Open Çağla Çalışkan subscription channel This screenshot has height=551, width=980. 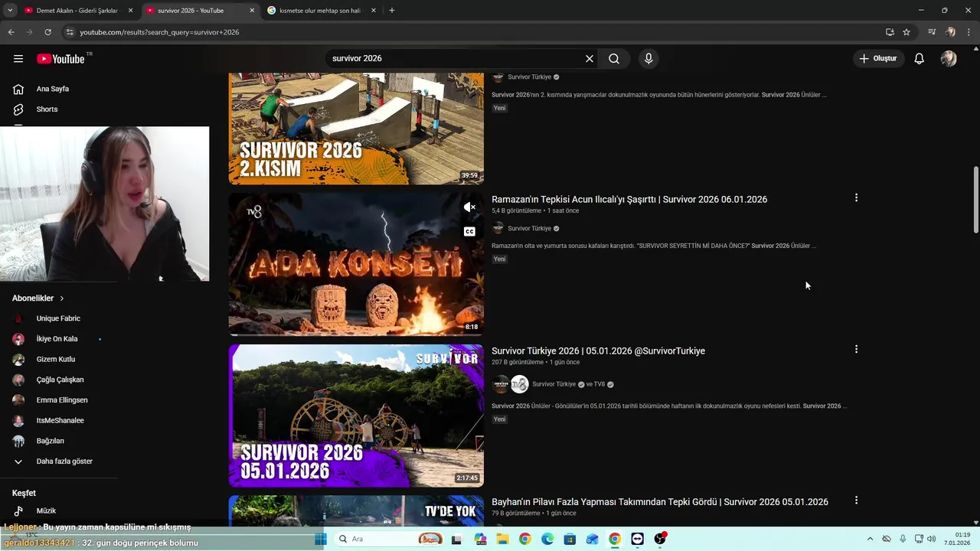(x=59, y=380)
